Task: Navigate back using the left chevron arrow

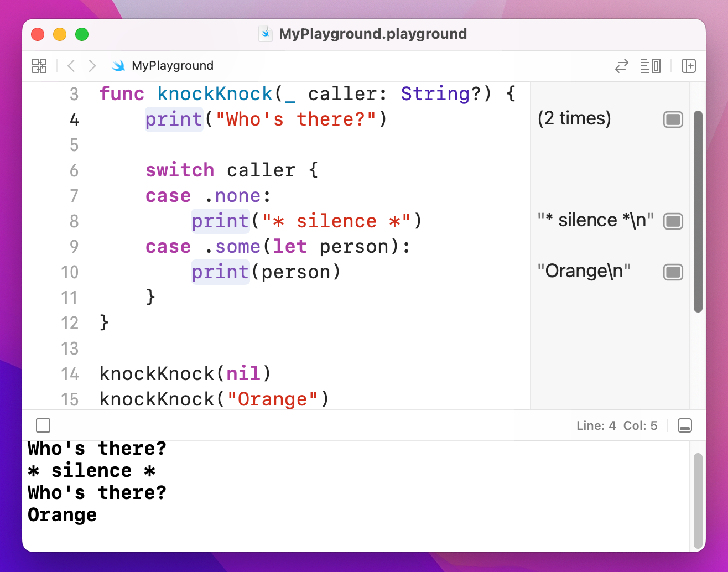Action: click(x=71, y=65)
